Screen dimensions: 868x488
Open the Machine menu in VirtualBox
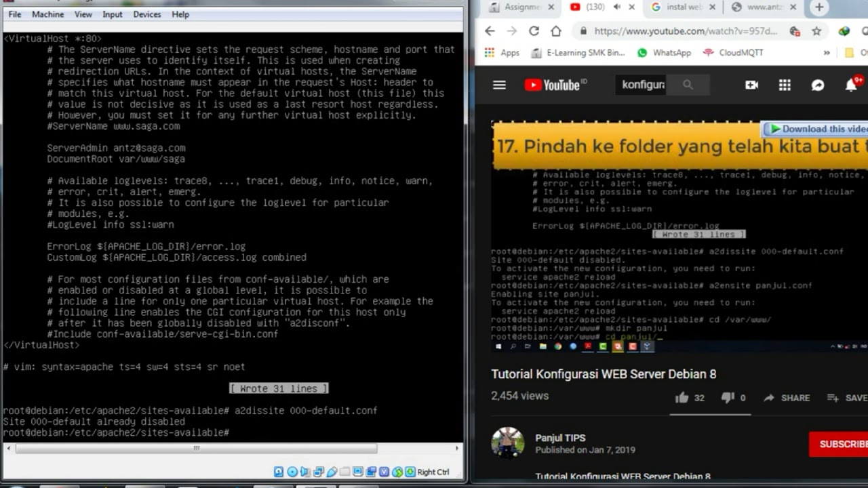point(47,14)
